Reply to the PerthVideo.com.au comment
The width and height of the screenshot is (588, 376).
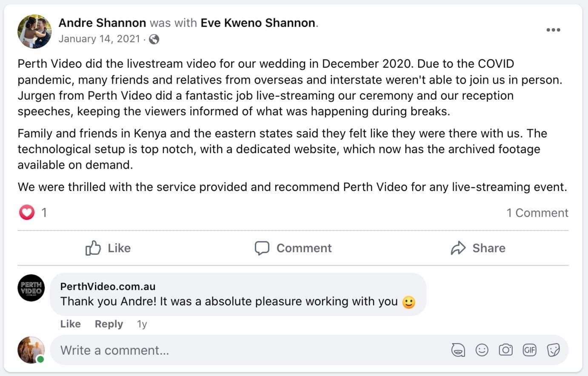coord(109,324)
